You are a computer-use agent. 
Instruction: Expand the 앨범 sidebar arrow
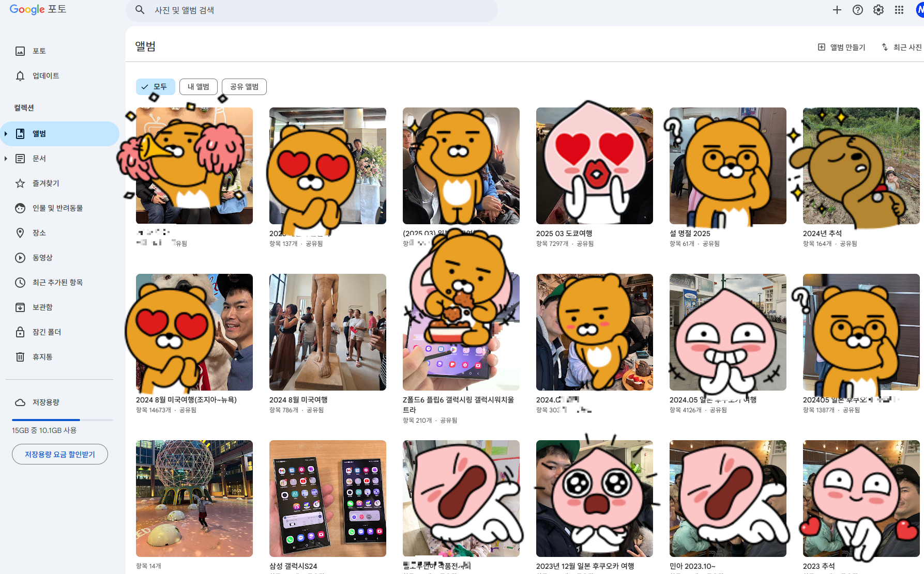point(6,134)
